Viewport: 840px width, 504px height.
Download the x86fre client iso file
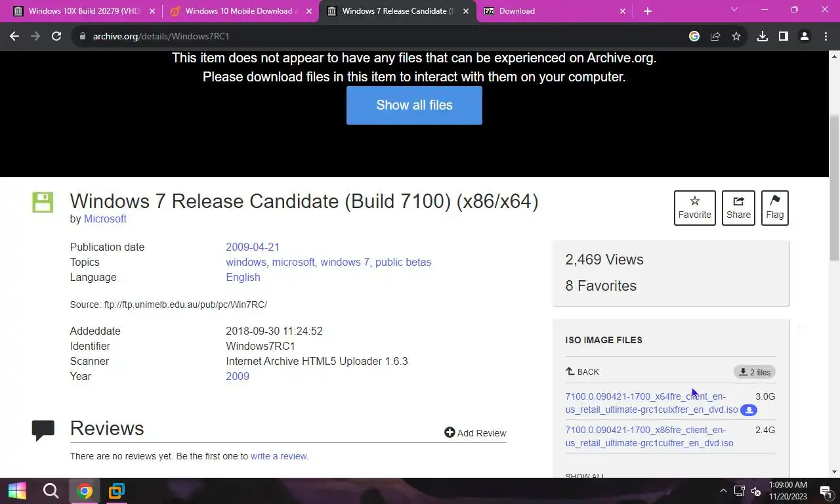(x=649, y=436)
